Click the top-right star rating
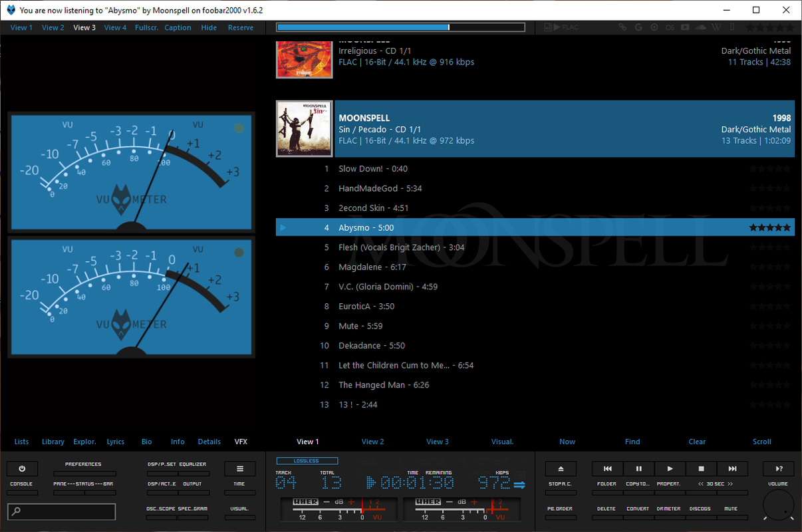 point(769,27)
